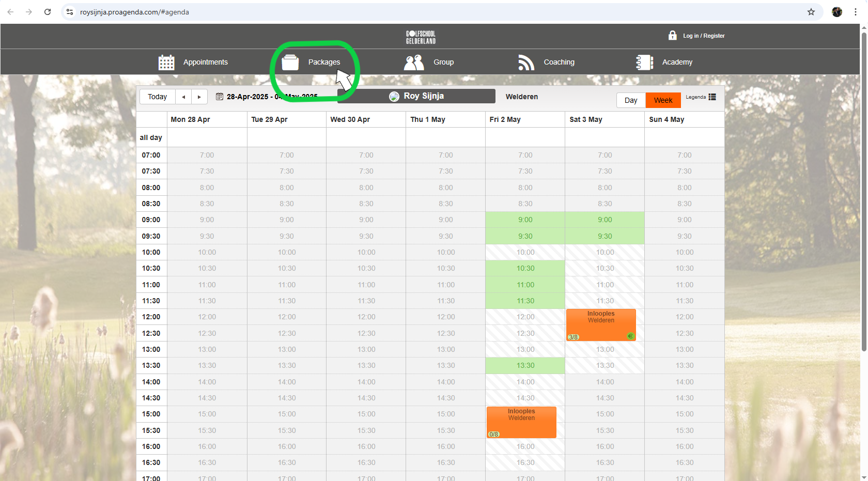Go to next week arrow
The width and height of the screenshot is (868, 481).
click(199, 97)
